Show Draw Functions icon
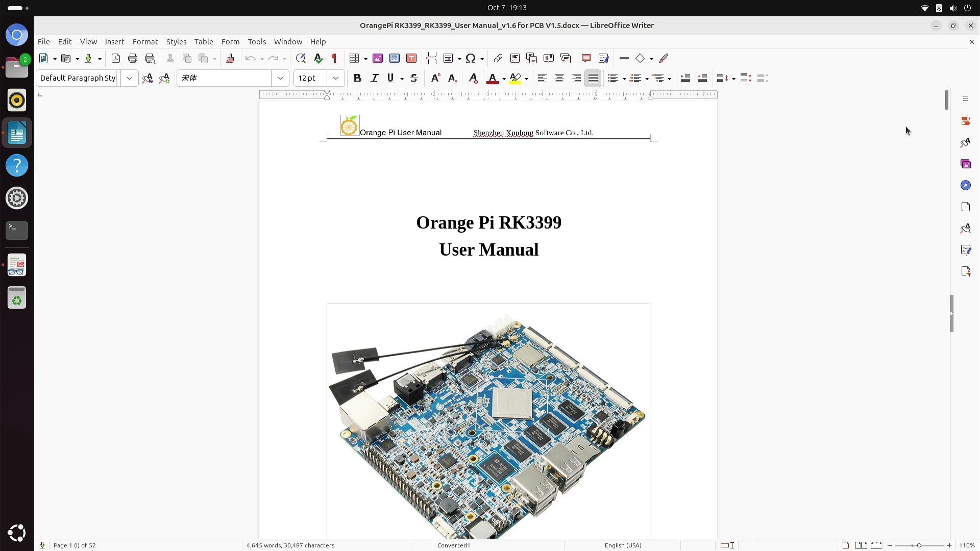This screenshot has width=980, height=551. tap(664, 58)
